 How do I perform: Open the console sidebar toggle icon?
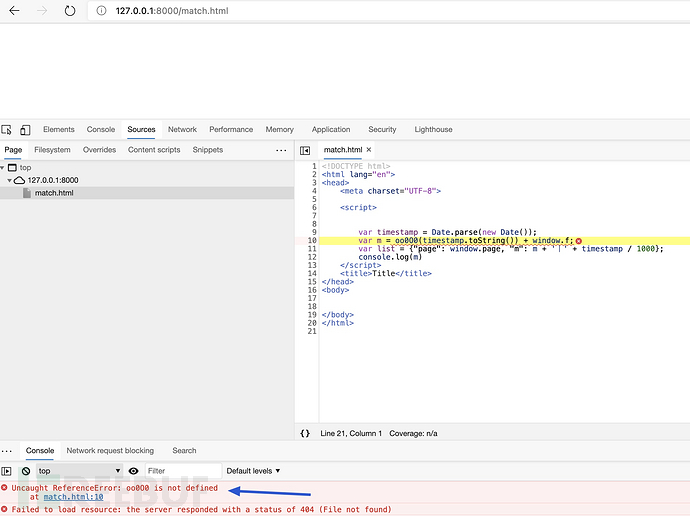pos(7,471)
